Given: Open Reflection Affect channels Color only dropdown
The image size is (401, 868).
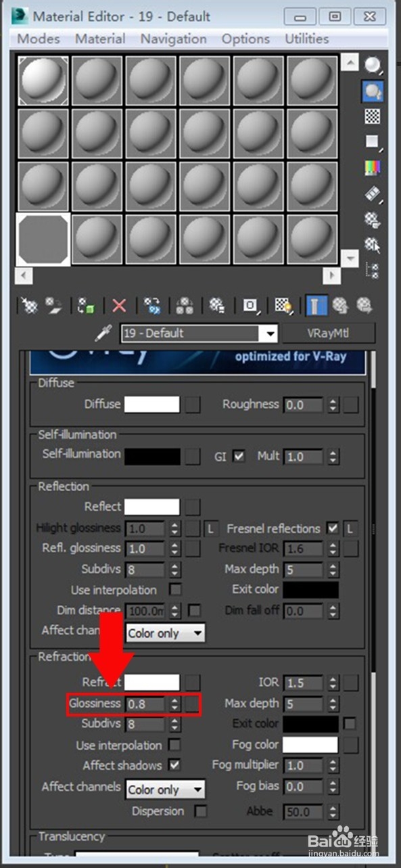Looking at the screenshot, I should click(x=166, y=633).
